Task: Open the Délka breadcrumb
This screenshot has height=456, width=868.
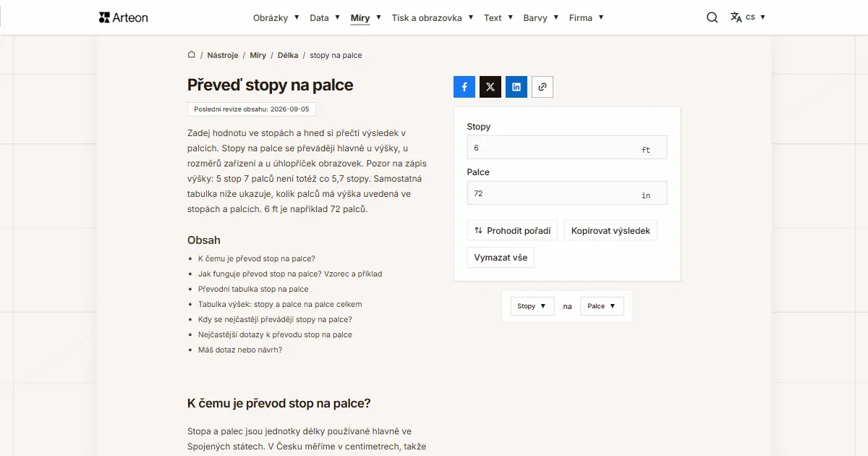Action: 288,55
